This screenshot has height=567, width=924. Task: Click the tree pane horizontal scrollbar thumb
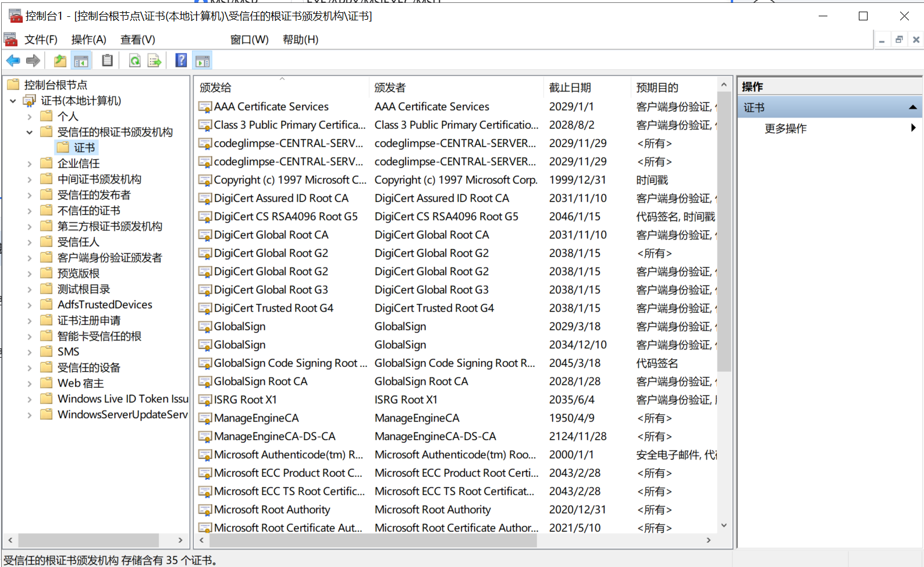pyautogui.click(x=88, y=540)
